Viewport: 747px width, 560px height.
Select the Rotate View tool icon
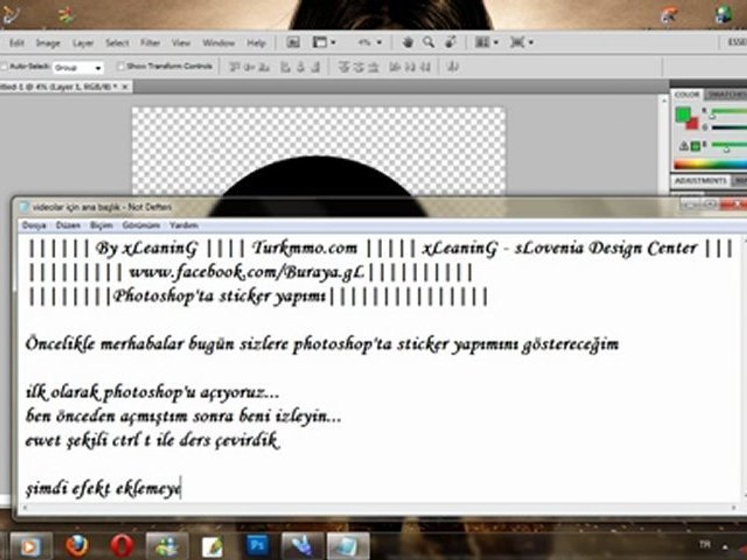coord(450,43)
